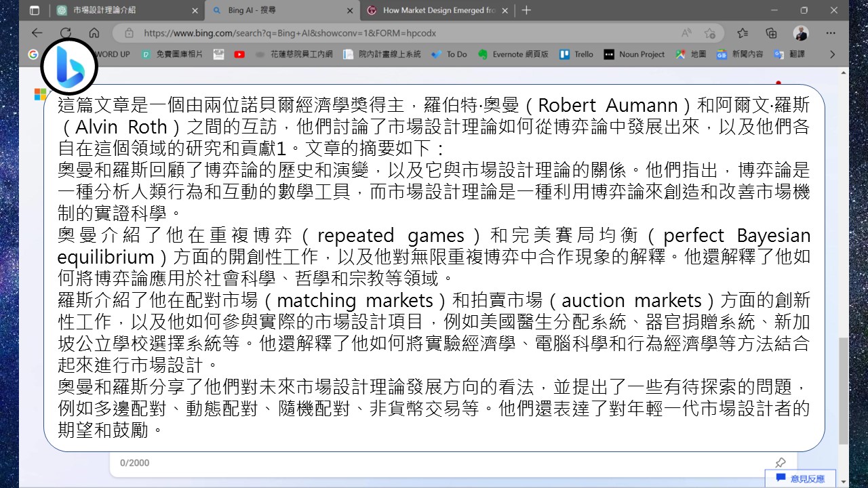Open a new browser tab
Viewport: 868px width, 488px height.
pyautogui.click(x=526, y=10)
